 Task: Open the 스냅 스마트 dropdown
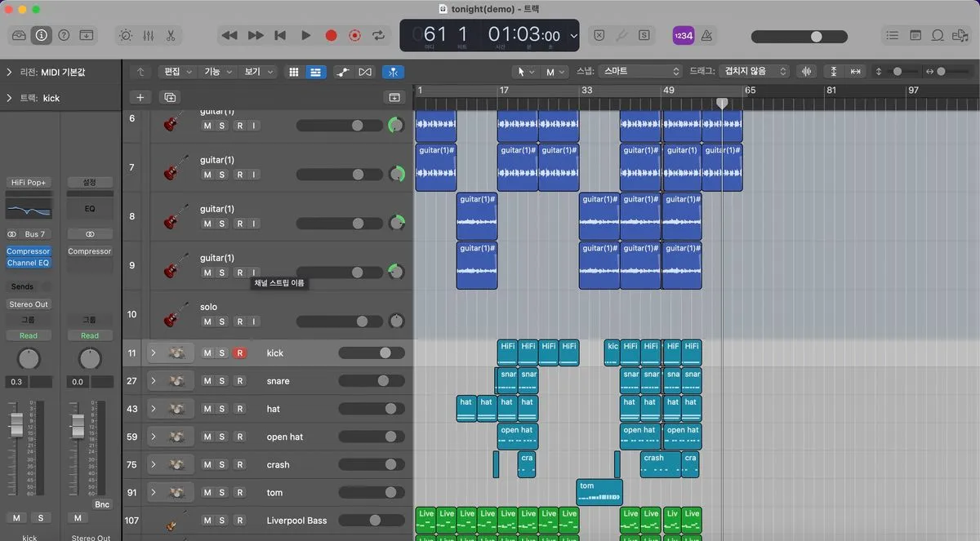(639, 72)
